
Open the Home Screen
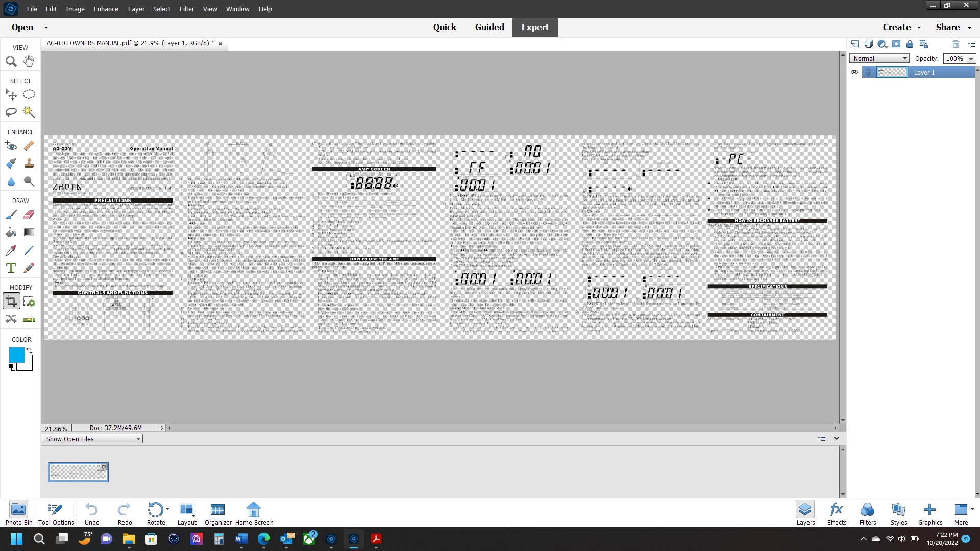254,513
